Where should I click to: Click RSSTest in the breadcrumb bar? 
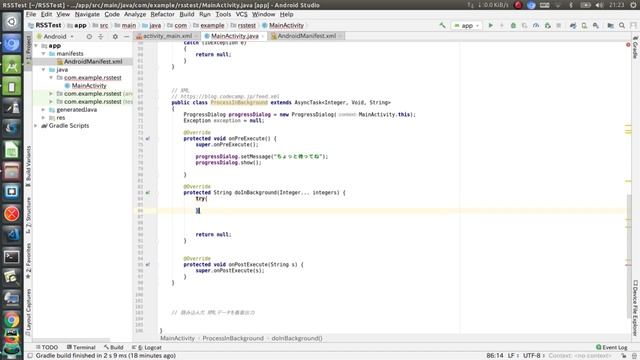click(44, 25)
